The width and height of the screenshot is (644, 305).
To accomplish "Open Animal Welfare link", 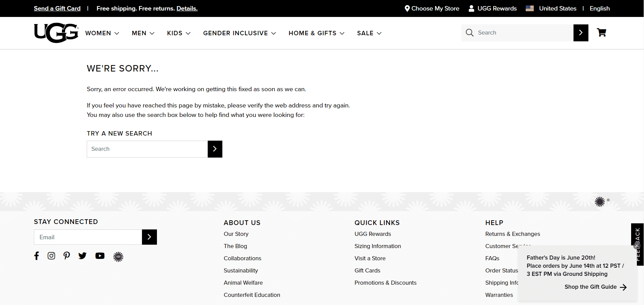I will point(243,283).
